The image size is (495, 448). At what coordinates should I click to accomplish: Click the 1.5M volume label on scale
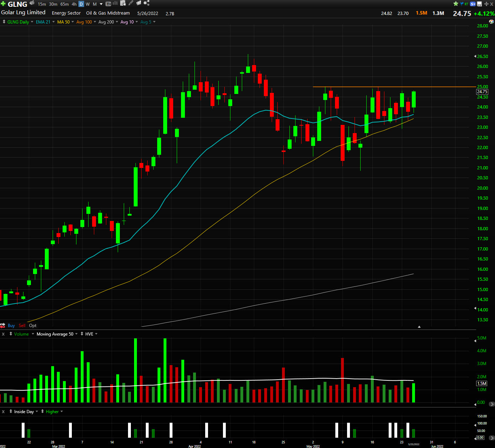click(482, 384)
